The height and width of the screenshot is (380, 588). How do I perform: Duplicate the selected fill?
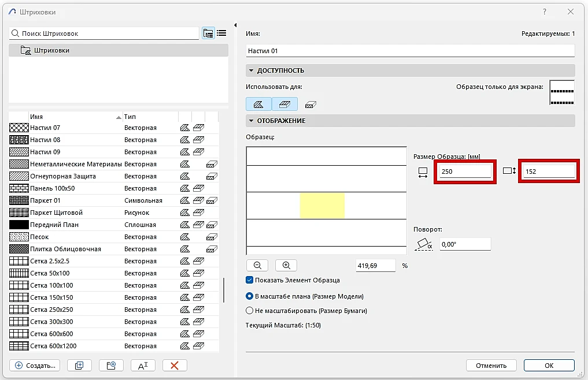(x=79, y=366)
